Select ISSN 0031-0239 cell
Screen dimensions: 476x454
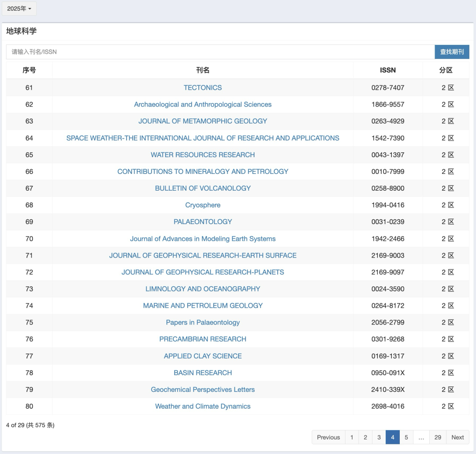coord(388,221)
